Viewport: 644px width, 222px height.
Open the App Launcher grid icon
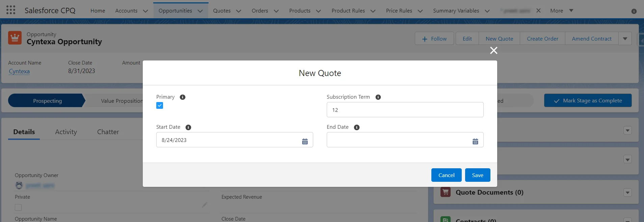11,10
